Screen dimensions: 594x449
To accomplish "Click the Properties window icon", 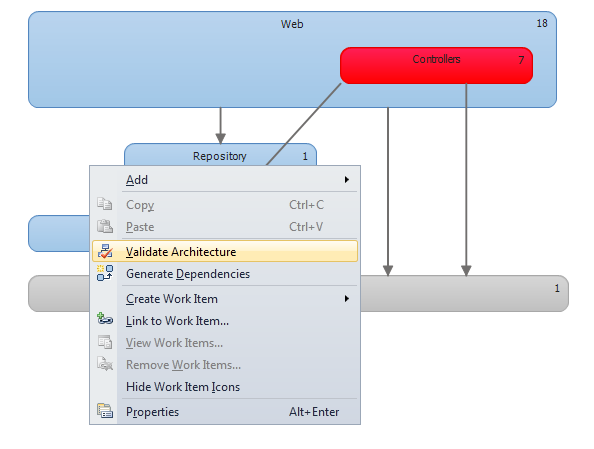I will [x=105, y=411].
